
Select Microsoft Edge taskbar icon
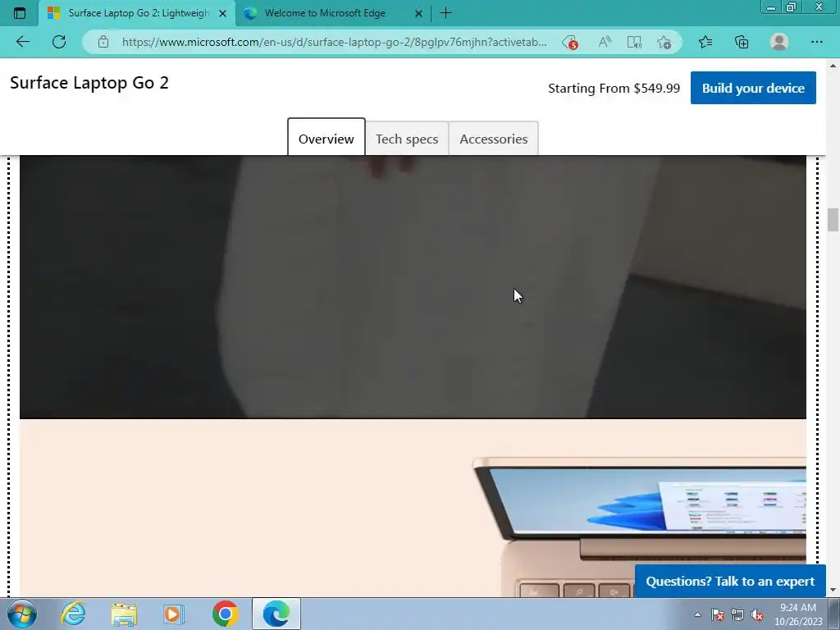(276, 614)
